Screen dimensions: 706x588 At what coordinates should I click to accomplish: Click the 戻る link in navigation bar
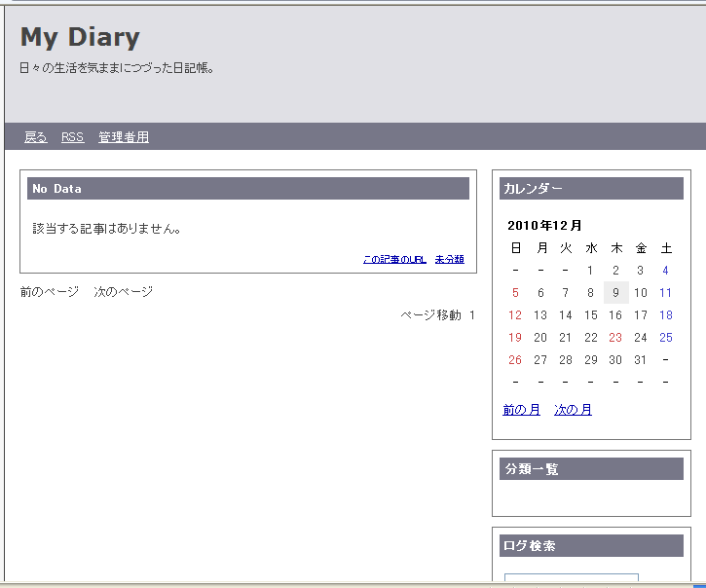tap(35, 137)
